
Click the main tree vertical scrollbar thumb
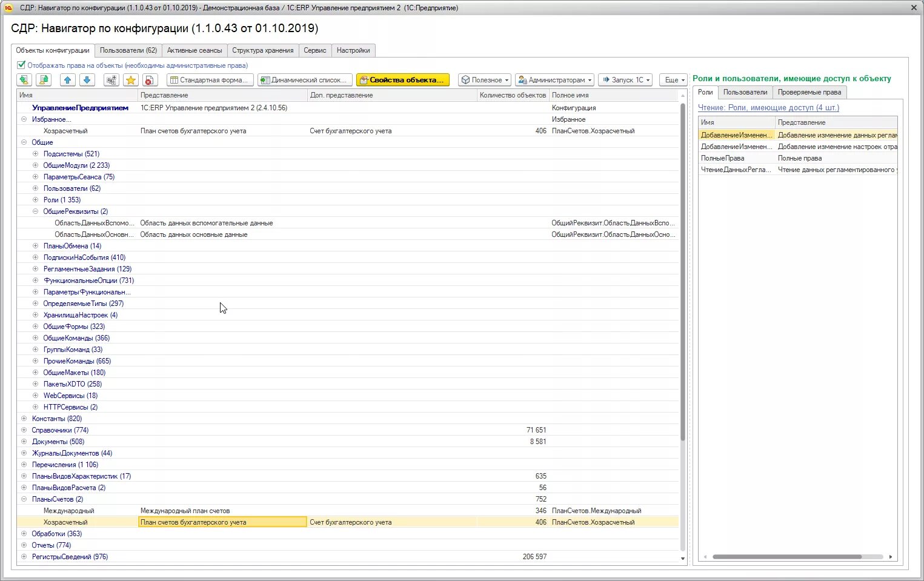point(683,271)
